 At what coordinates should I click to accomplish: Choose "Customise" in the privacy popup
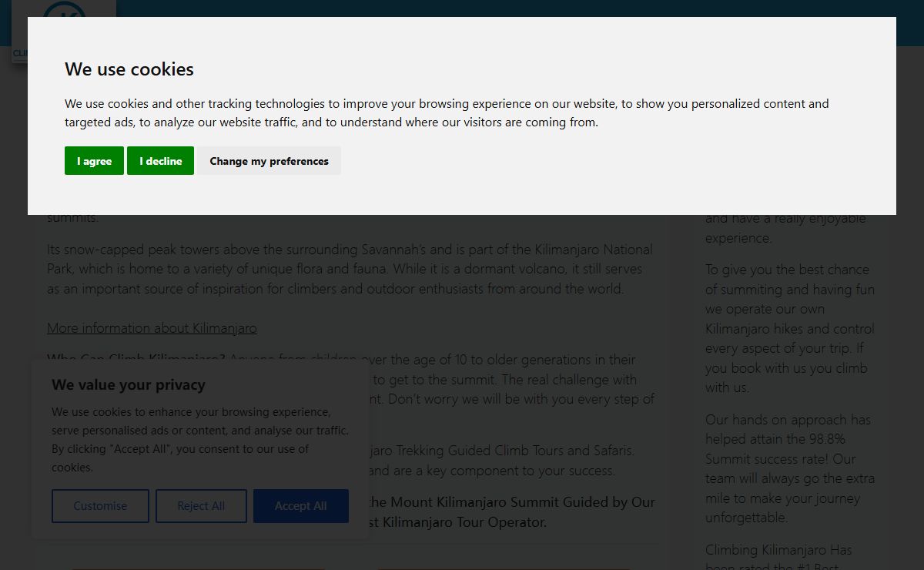(100, 506)
